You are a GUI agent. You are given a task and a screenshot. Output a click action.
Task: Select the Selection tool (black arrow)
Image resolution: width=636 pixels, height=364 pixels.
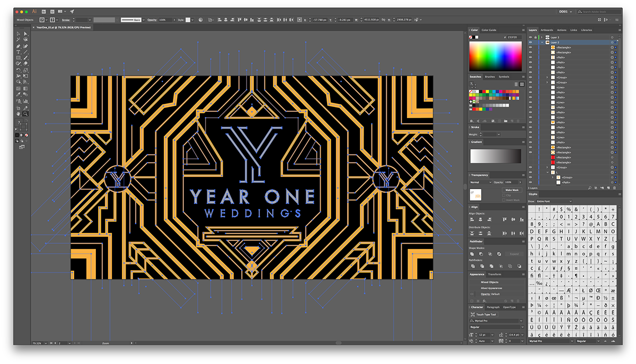point(19,33)
